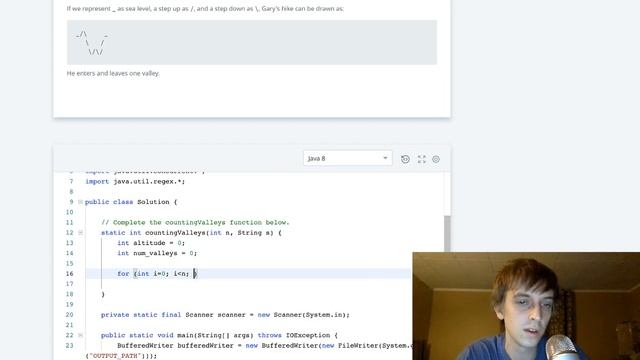Click 'public class Solution {' line
The image size is (640, 360).
click(x=131, y=202)
